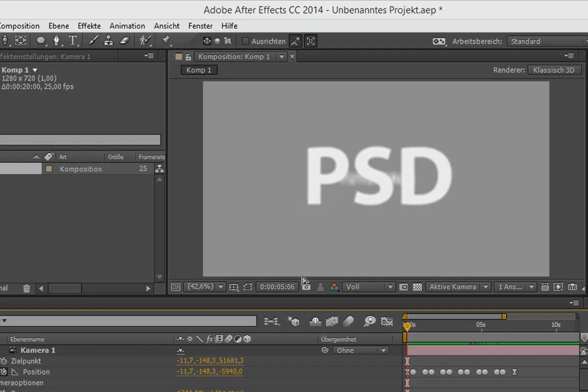Click the last Position keyframe in timeline
This screenshot has width=588, height=392.
pyautogui.click(x=514, y=372)
